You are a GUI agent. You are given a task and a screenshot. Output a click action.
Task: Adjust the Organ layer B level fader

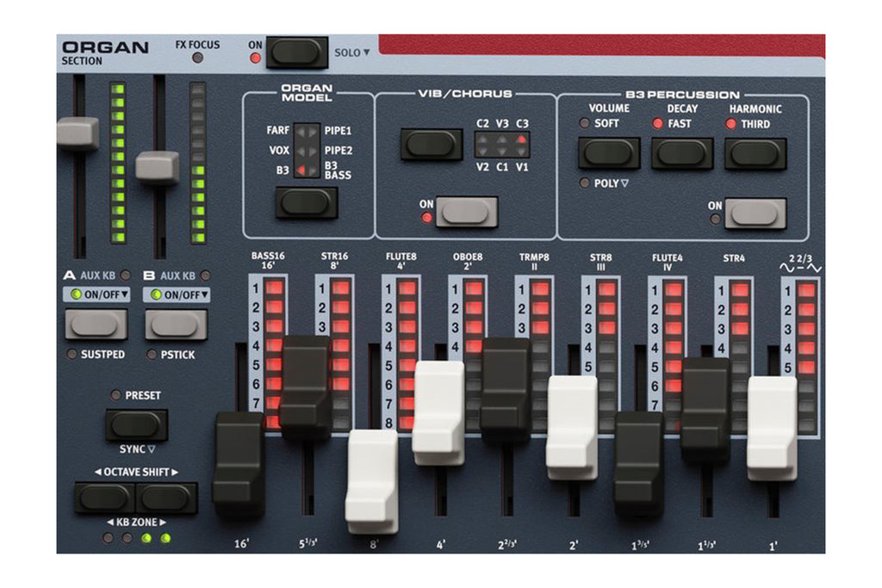click(x=158, y=167)
